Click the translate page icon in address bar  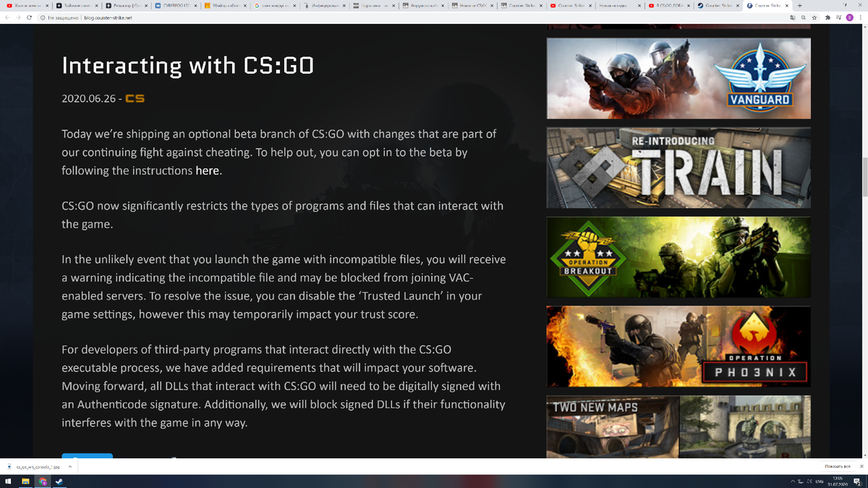click(793, 17)
